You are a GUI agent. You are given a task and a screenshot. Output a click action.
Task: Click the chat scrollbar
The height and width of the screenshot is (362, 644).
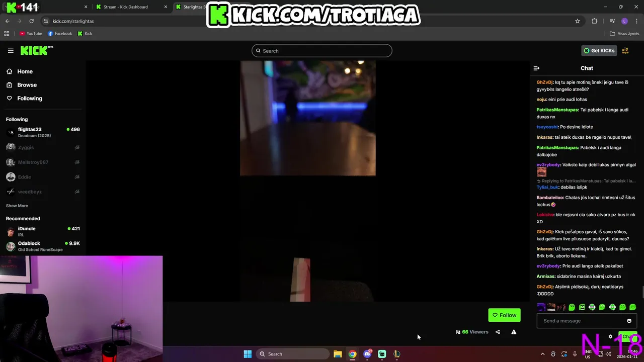tap(642, 292)
